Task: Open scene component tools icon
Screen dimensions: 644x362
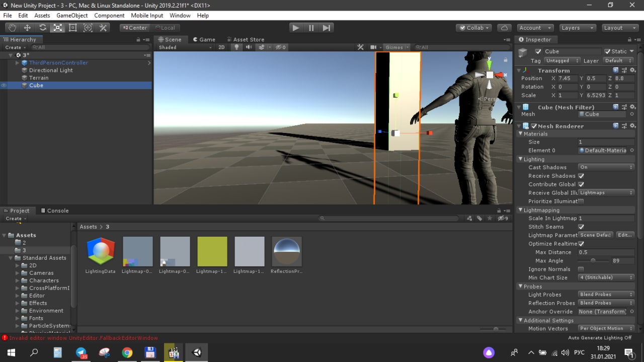Action: pyautogui.click(x=360, y=47)
